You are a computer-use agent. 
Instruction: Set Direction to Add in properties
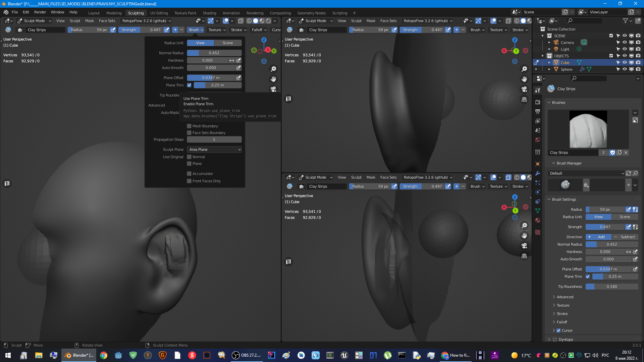(598, 237)
